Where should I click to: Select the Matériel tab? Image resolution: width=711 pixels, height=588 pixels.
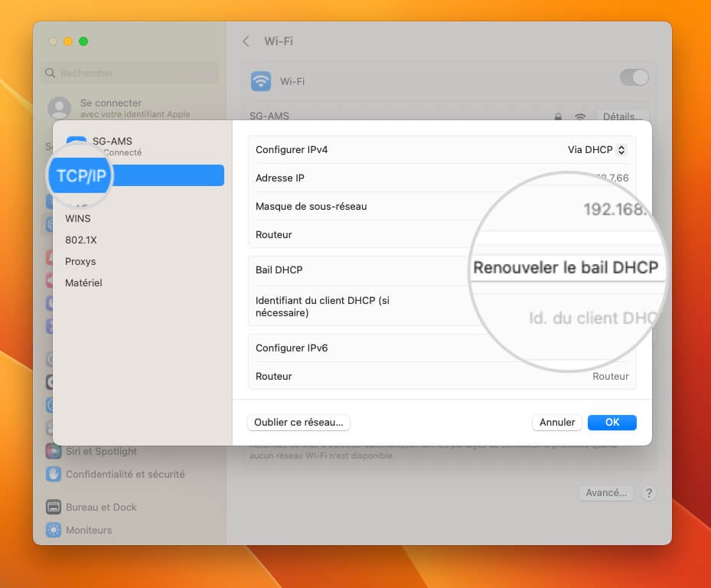(83, 283)
